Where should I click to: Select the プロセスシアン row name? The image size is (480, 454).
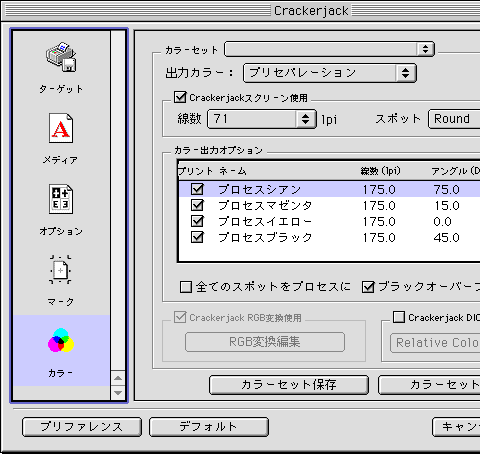point(260,190)
